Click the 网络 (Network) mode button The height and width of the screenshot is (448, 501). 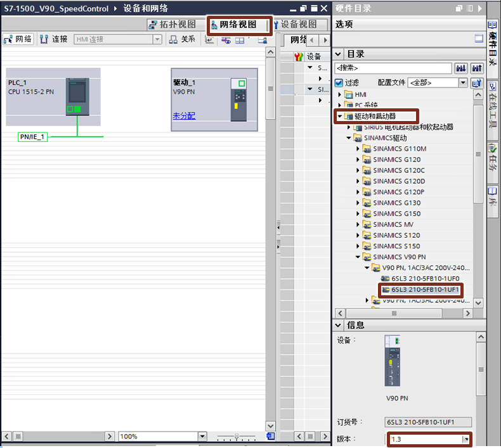18,39
